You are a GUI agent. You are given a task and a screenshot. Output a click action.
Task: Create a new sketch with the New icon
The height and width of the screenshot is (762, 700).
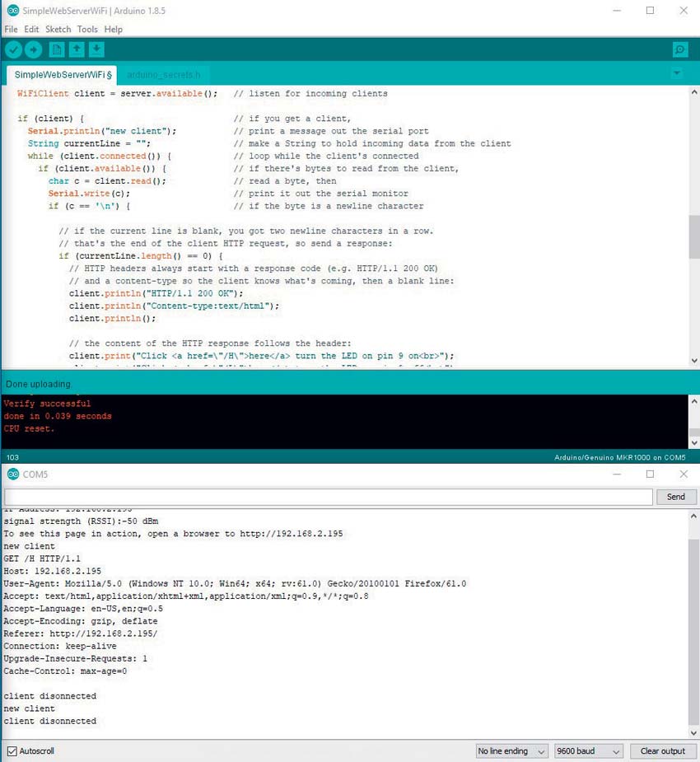[57, 49]
